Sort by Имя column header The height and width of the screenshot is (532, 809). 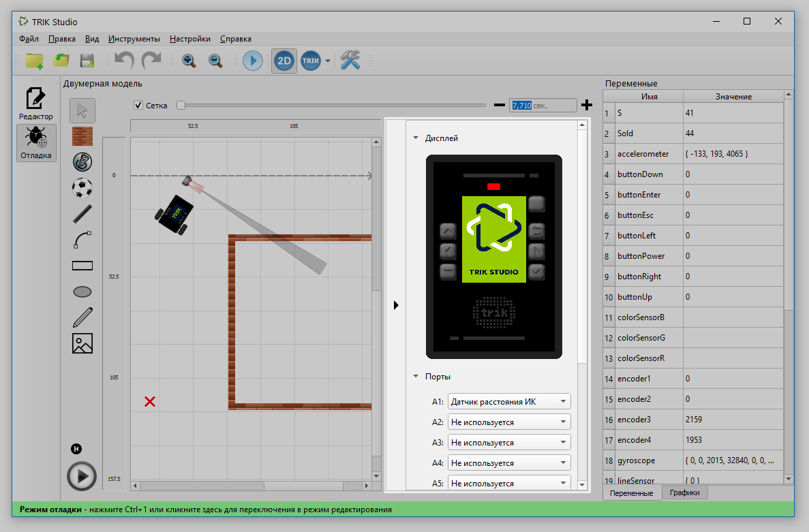pyautogui.click(x=649, y=97)
